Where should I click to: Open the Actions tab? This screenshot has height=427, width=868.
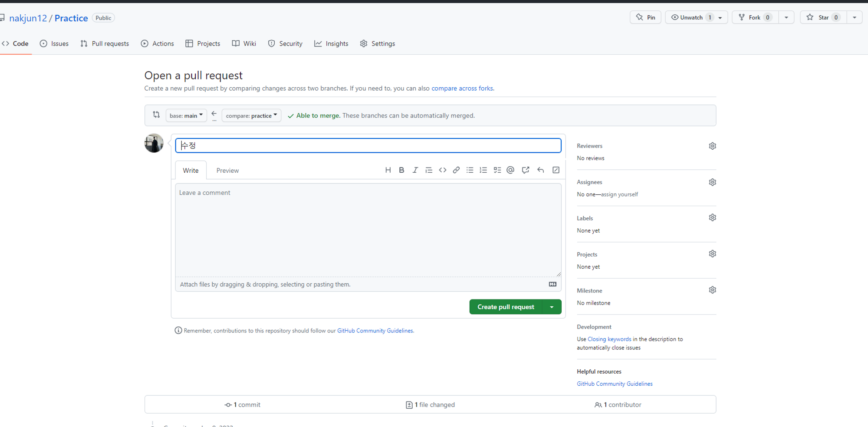158,43
